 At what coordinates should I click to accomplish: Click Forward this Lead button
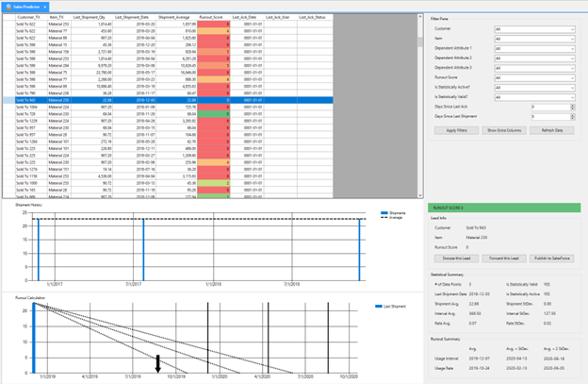[x=504, y=259]
